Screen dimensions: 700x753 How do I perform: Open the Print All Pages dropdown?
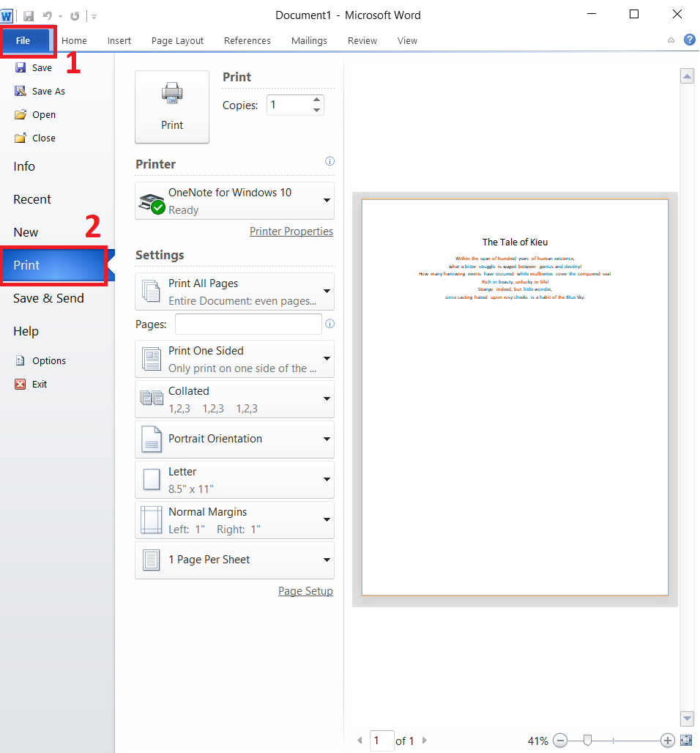327,292
